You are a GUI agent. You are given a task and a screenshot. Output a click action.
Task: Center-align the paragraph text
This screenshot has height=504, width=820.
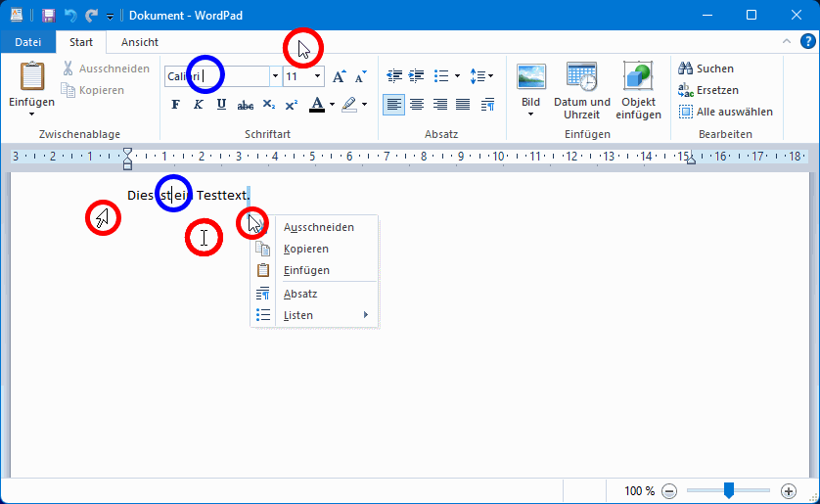click(x=417, y=105)
